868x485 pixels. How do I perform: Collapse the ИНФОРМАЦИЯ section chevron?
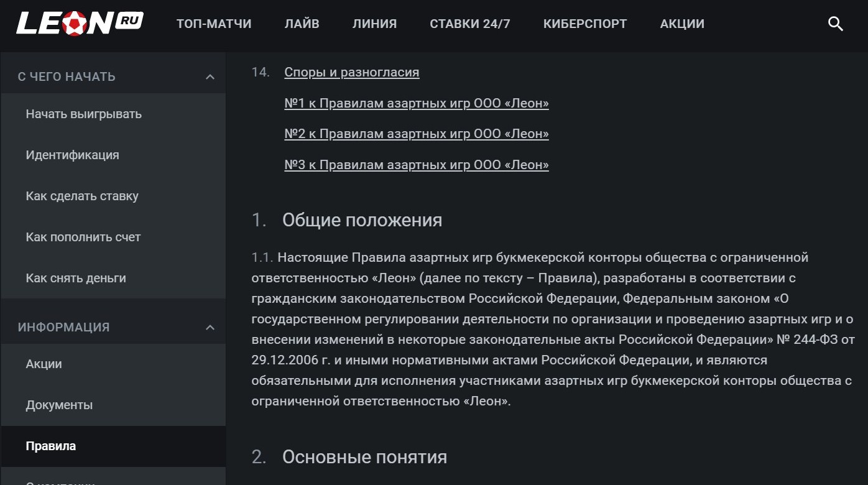coord(210,328)
